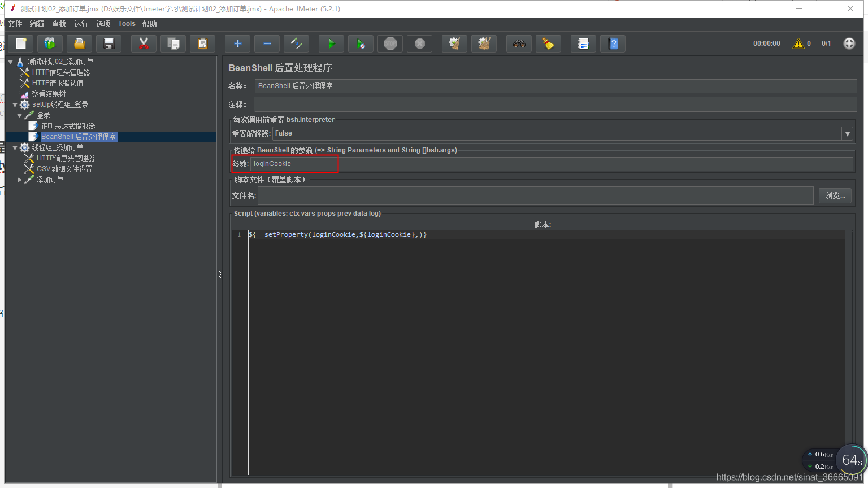The width and height of the screenshot is (868, 488).
Task: Click the Clear results broom icon
Action: click(455, 43)
